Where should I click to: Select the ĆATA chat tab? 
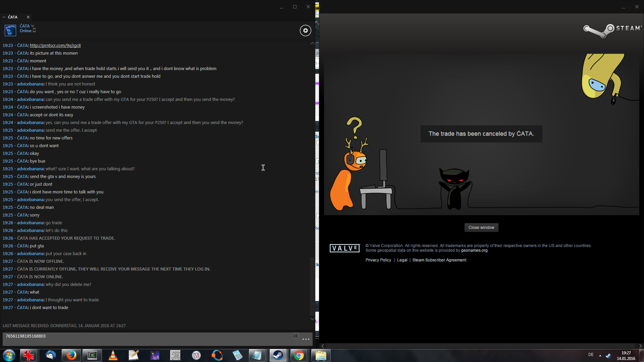13,17
